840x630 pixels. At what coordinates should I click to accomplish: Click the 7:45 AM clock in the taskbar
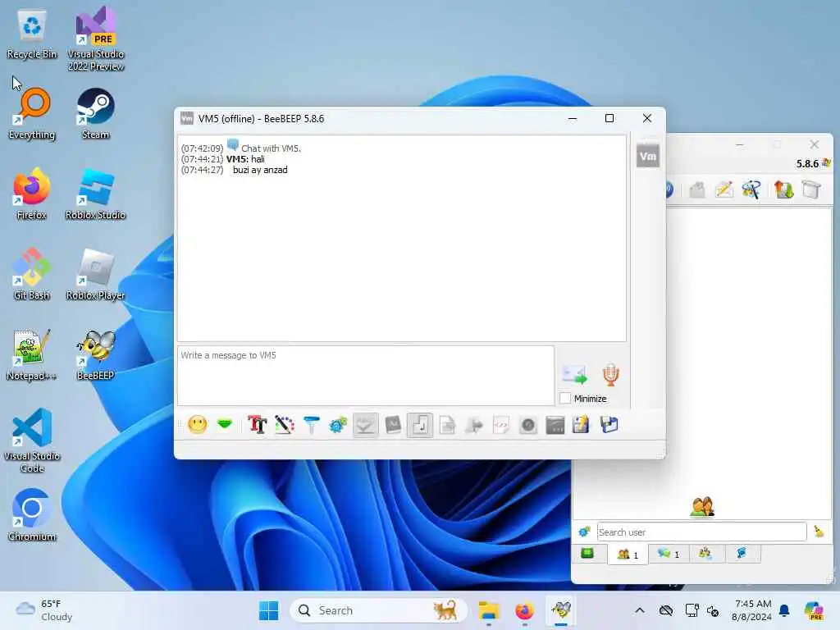[751, 610]
